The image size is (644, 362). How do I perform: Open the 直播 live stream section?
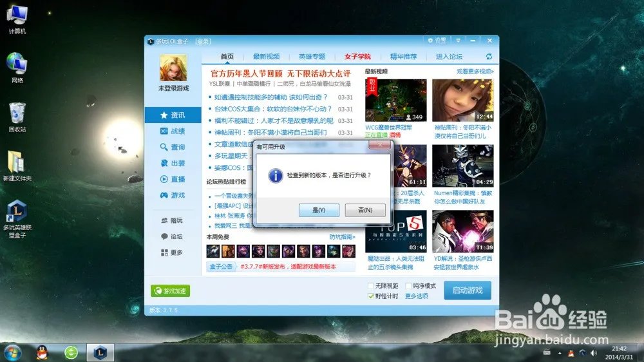pos(173,179)
